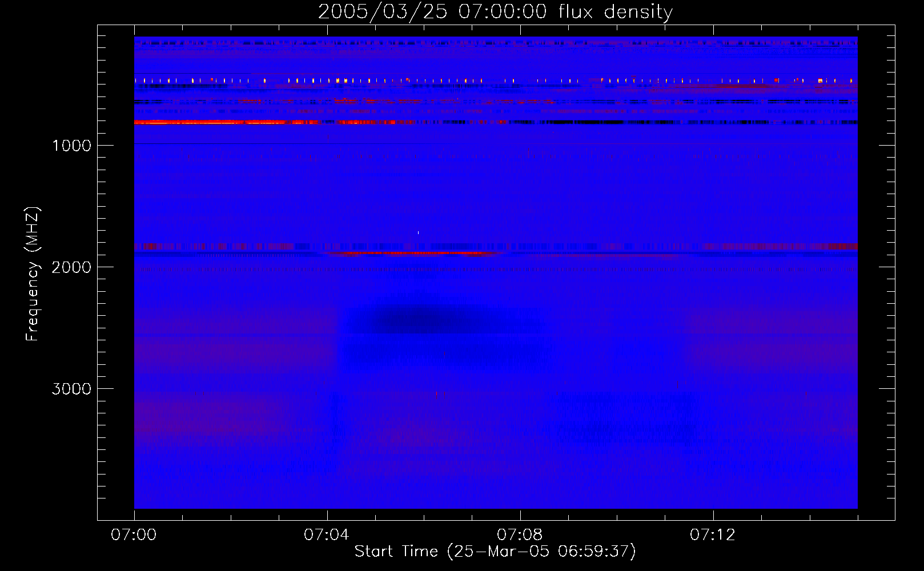Click the 1000 frequency tick label
This screenshot has height=571, width=924.
71,146
